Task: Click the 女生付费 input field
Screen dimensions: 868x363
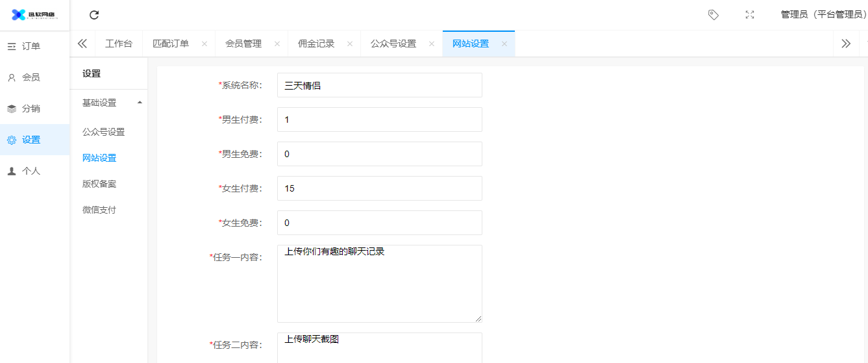Action: tap(379, 188)
